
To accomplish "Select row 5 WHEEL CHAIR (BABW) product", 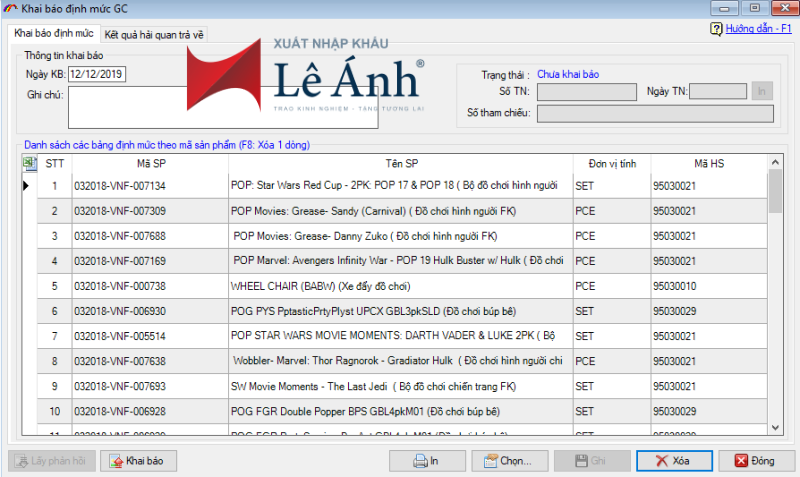I will click(x=402, y=286).
